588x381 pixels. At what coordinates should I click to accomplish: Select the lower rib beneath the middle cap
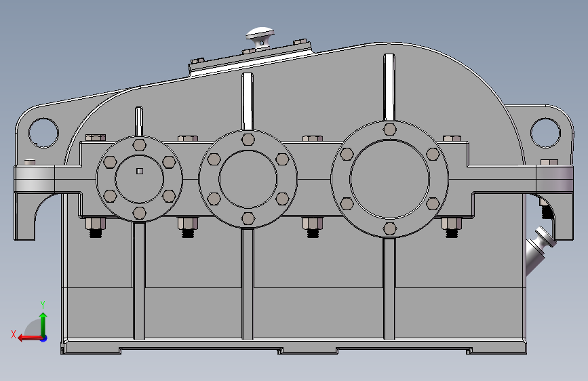click(x=248, y=284)
